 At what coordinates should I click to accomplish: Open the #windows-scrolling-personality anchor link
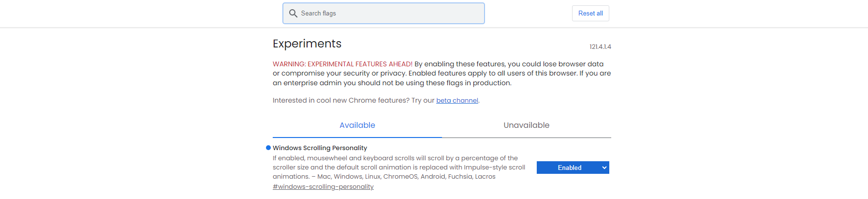pos(323,187)
